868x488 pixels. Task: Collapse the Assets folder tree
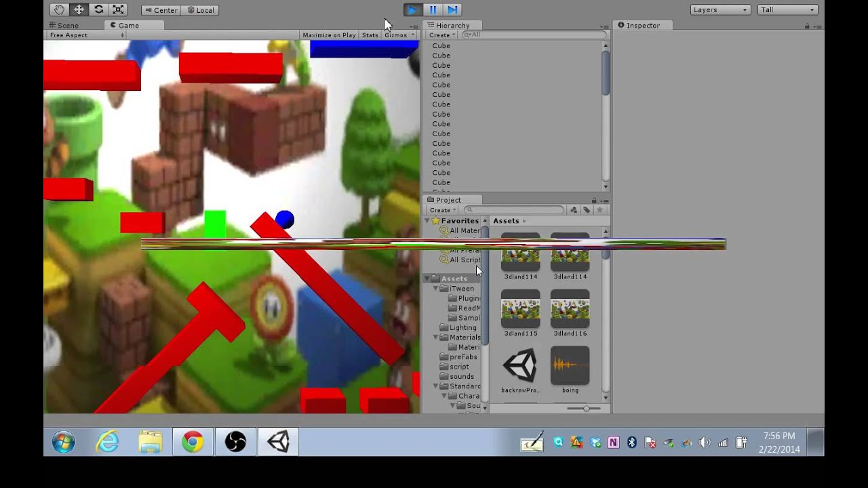(x=428, y=279)
